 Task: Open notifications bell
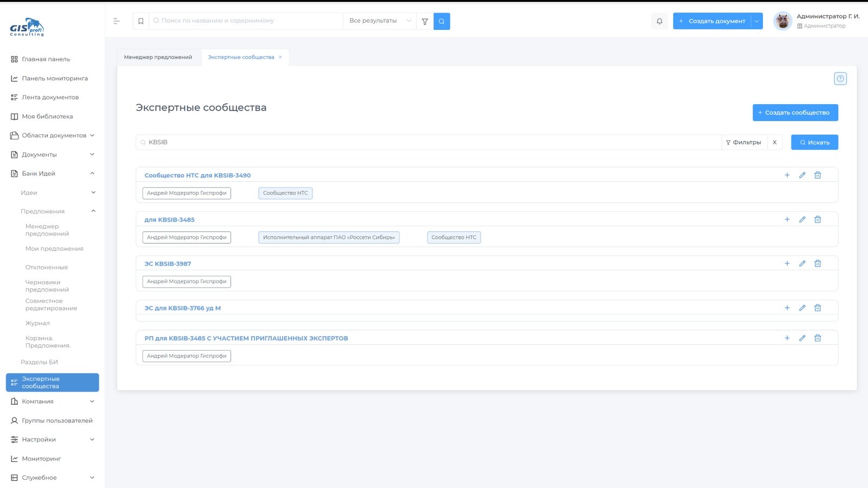[660, 21]
